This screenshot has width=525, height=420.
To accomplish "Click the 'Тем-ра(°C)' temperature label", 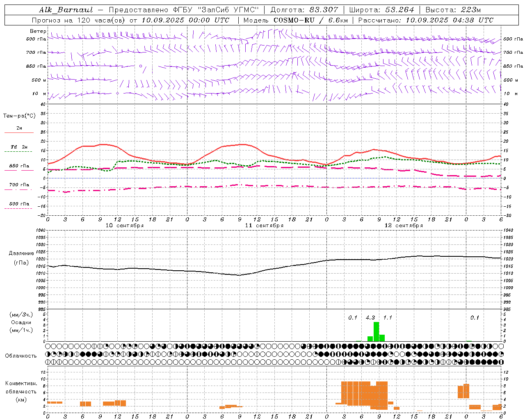I will (19, 116).
